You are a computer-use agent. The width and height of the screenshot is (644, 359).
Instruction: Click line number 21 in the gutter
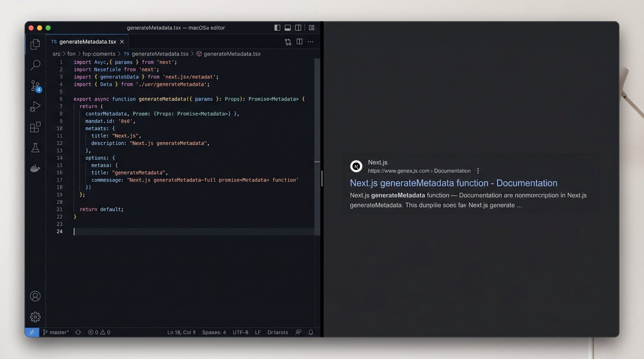coord(60,209)
